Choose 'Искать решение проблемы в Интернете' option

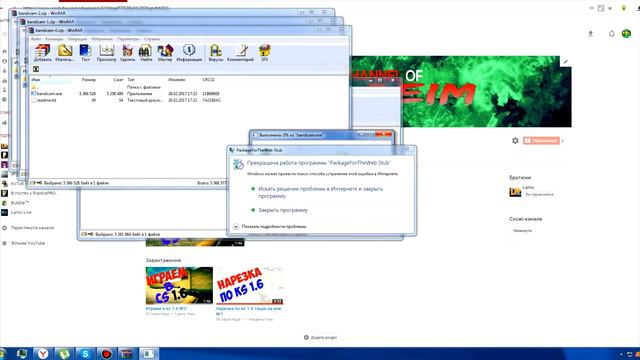point(320,192)
